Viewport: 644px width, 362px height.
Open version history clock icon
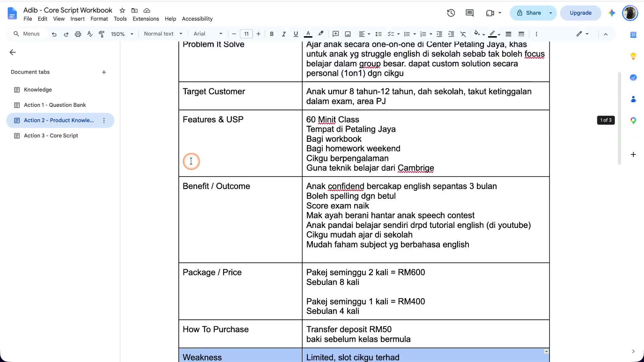click(451, 13)
